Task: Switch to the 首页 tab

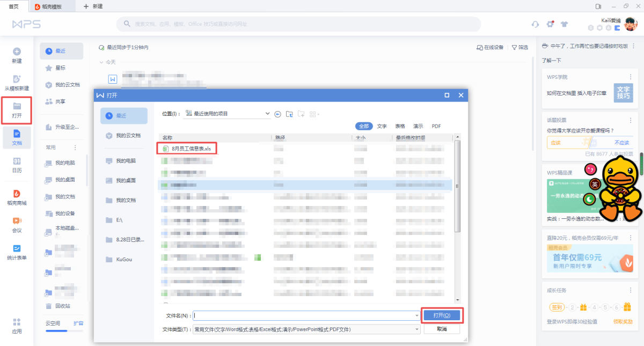Action: click(14, 6)
